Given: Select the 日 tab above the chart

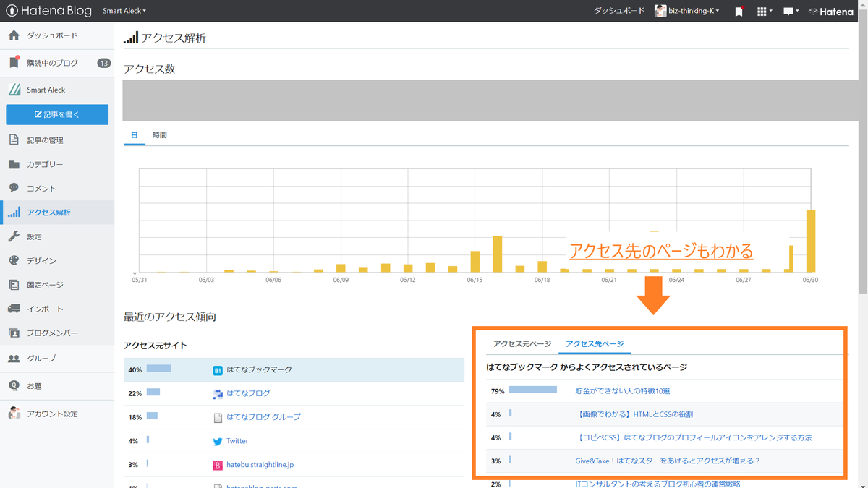Looking at the screenshot, I should (135, 135).
